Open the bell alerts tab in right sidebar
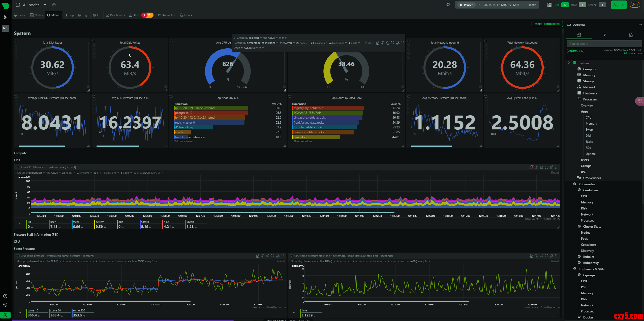The height and width of the screenshot is (321, 644). point(630,35)
